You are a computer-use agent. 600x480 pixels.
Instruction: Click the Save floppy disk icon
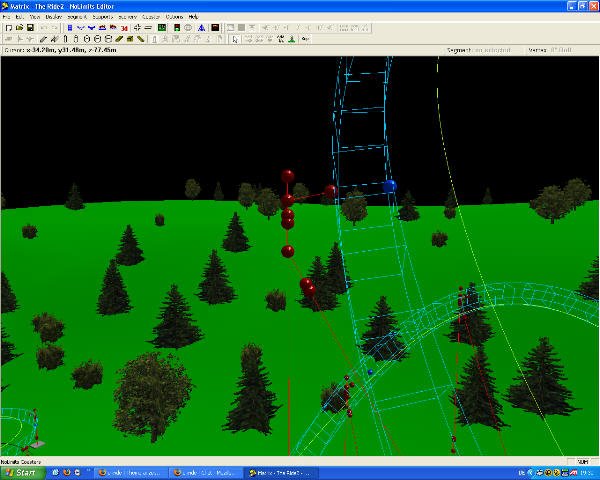[x=30, y=28]
